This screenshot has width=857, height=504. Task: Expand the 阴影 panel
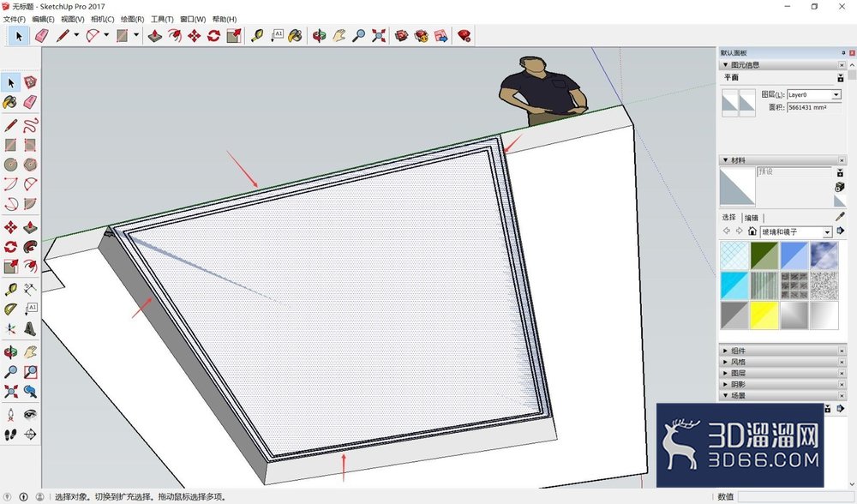(x=725, y=384)
